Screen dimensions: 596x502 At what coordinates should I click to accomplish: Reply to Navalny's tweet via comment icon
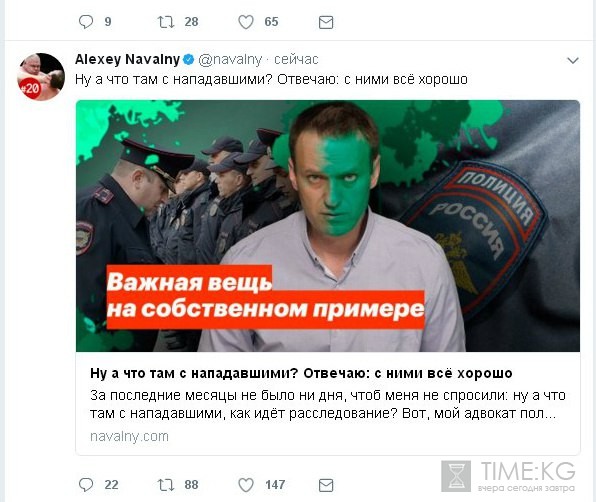click(x=86, y=485)
